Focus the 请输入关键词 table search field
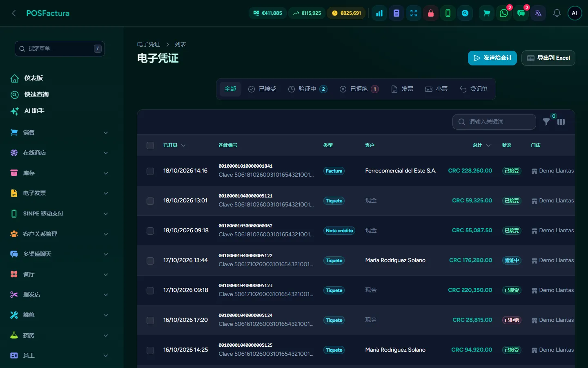 pyautogui.click(x=494, y=122)
